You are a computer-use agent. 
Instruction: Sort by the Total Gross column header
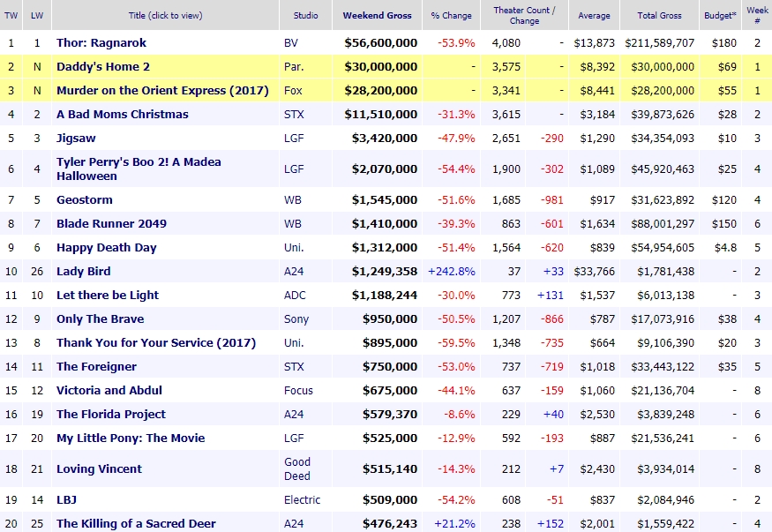click(659, 15)
